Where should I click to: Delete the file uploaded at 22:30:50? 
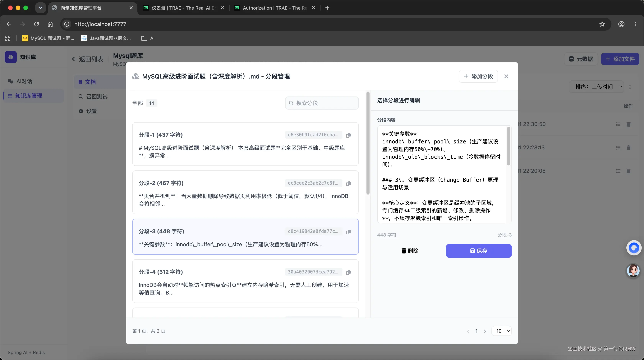(x=628, y=124)
